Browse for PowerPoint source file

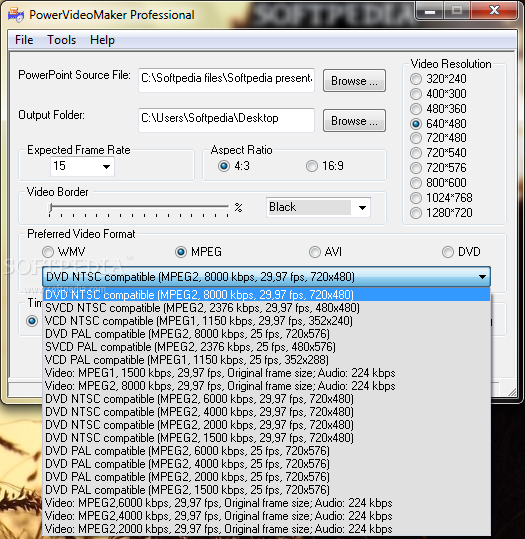(354, 81)
